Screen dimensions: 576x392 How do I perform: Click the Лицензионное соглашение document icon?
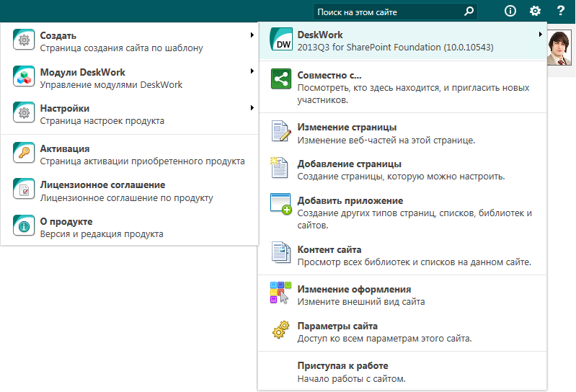coord(24,189)
